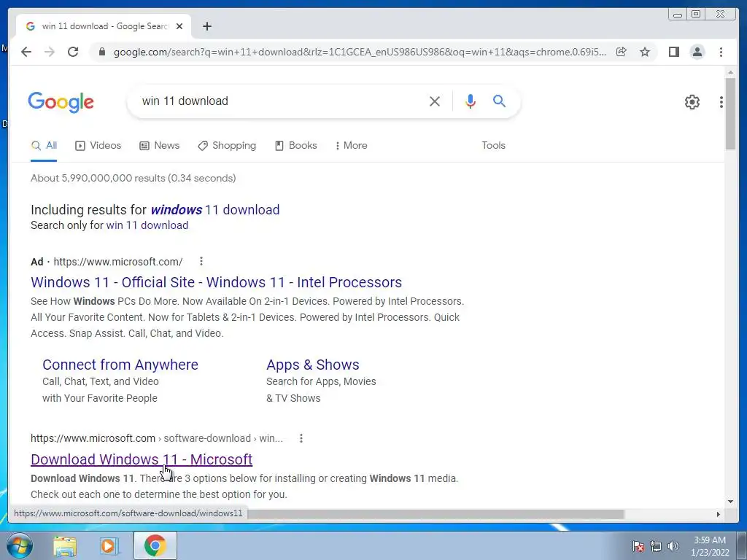Open Chrome's three-dot menu
Screen dimensions: 747x560
721,52
